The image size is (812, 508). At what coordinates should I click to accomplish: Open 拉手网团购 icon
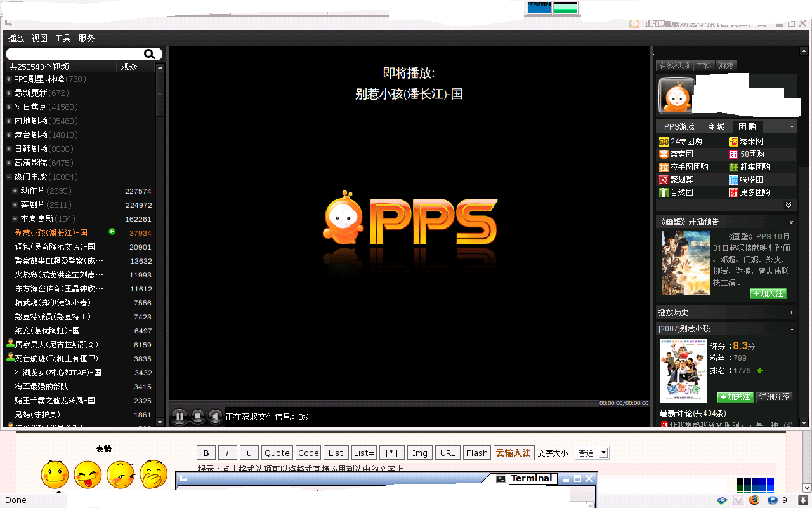tap(664, 167)
